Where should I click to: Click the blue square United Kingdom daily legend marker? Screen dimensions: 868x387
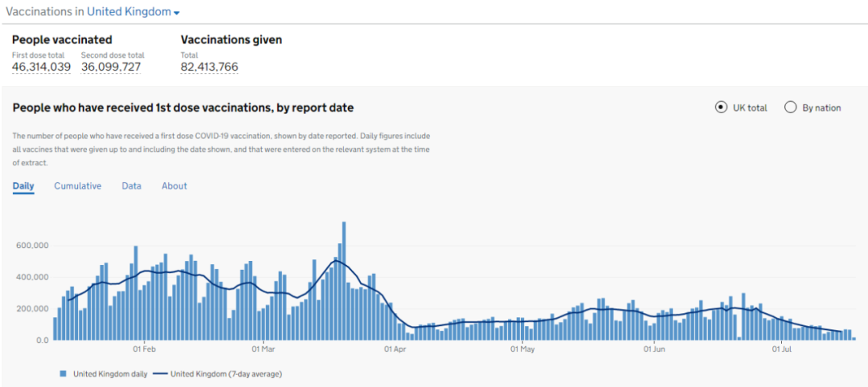pyautogui.click(x=63, y=373)
